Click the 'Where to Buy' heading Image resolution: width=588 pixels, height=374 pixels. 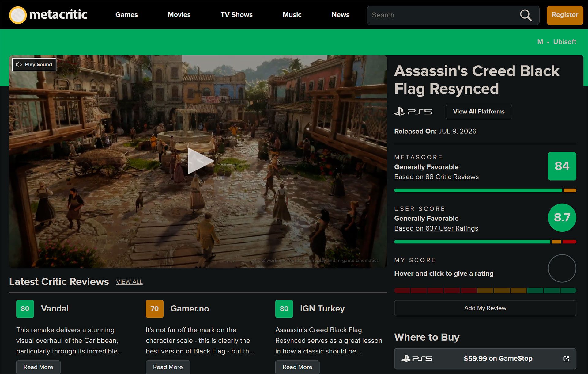tap(427, 337)
